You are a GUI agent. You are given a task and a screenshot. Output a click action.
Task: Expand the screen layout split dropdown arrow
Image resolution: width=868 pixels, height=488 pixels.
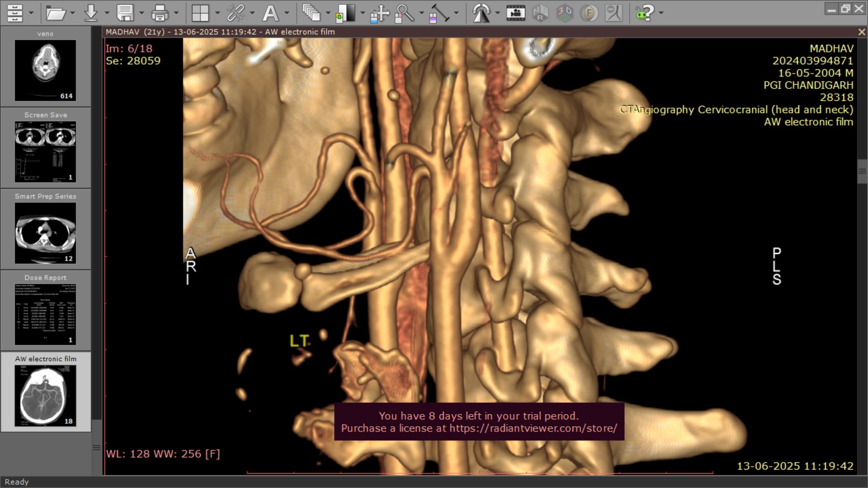coord(217,13)
